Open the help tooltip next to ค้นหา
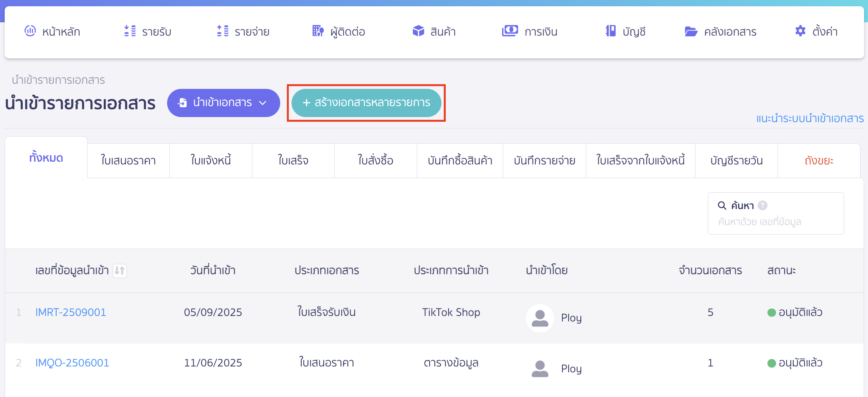The width and height of the screenshot is (868, 397). [x=764, y=205]
